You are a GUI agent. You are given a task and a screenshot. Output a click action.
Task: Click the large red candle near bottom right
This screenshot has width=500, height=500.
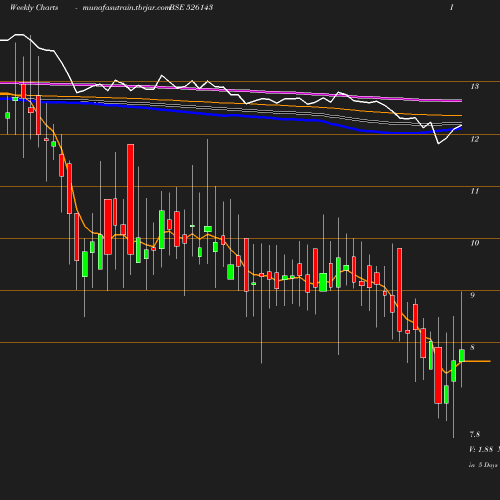click(438, 375)
